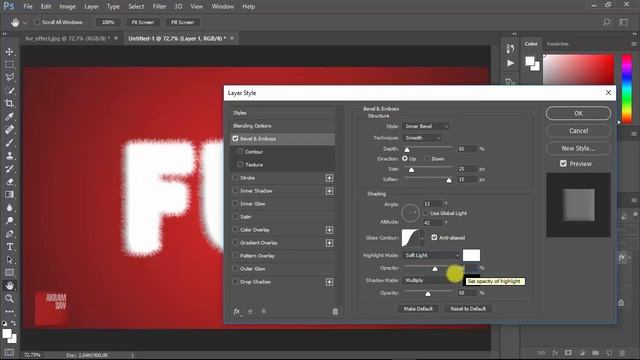Image resolution: width=640 pixels, height=360 pixels.
Task: Click the delete effect trash icon
Action: [x=335, y=312]
